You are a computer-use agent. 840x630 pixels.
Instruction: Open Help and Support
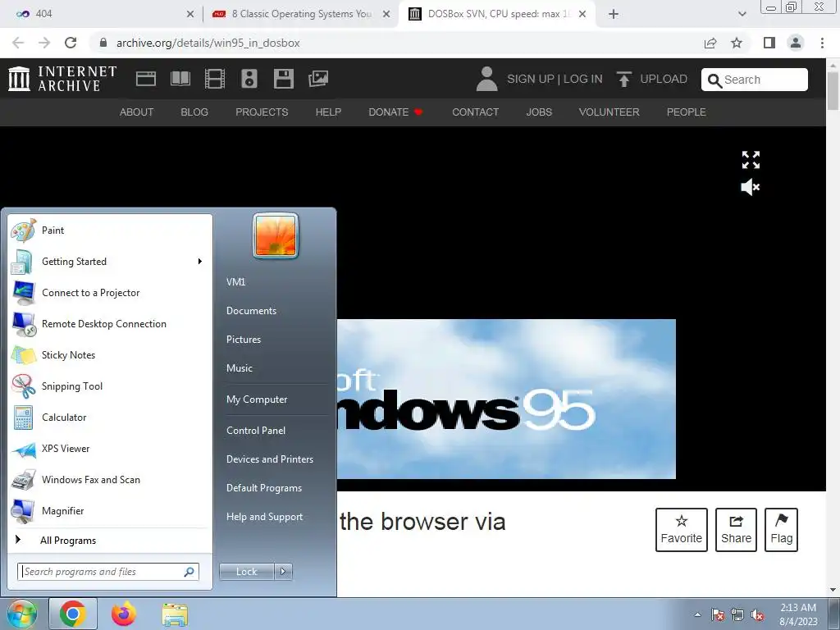265,517
